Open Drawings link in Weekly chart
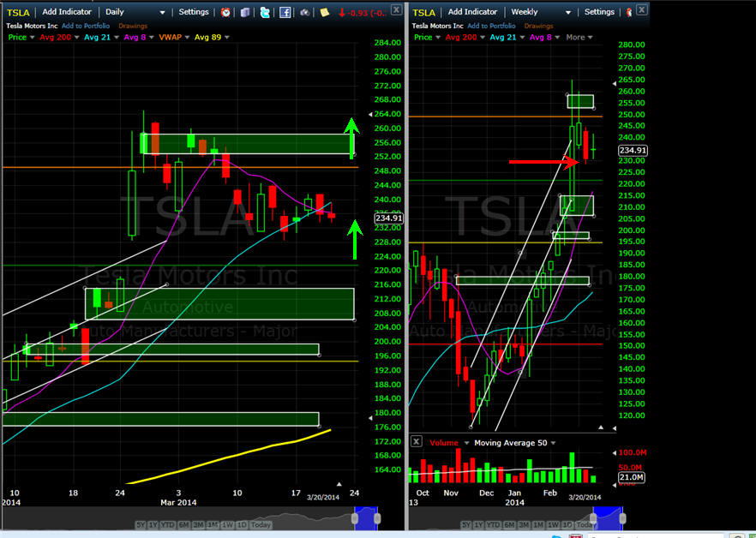The image size is (756, 538). (x=538, y=26)
